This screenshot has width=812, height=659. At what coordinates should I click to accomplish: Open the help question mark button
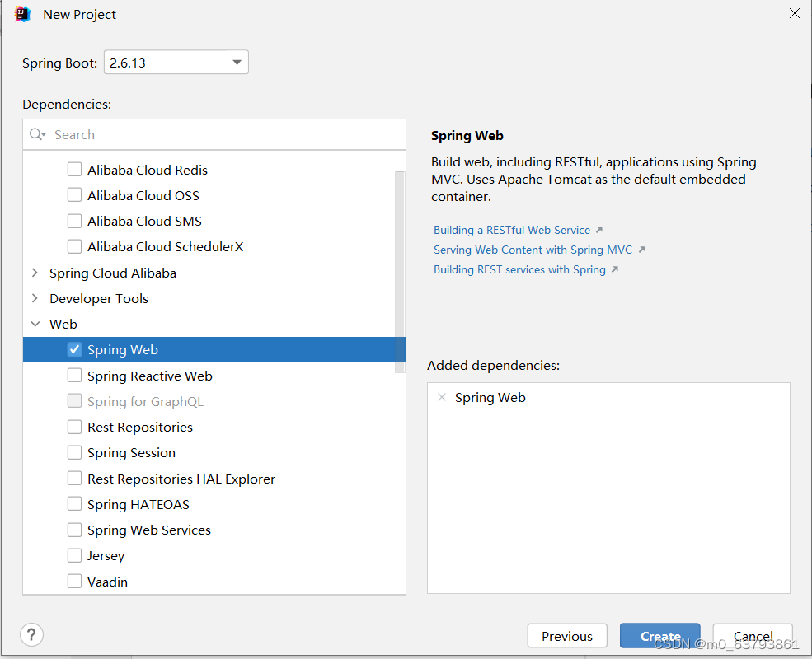click(x=31, y=634)
